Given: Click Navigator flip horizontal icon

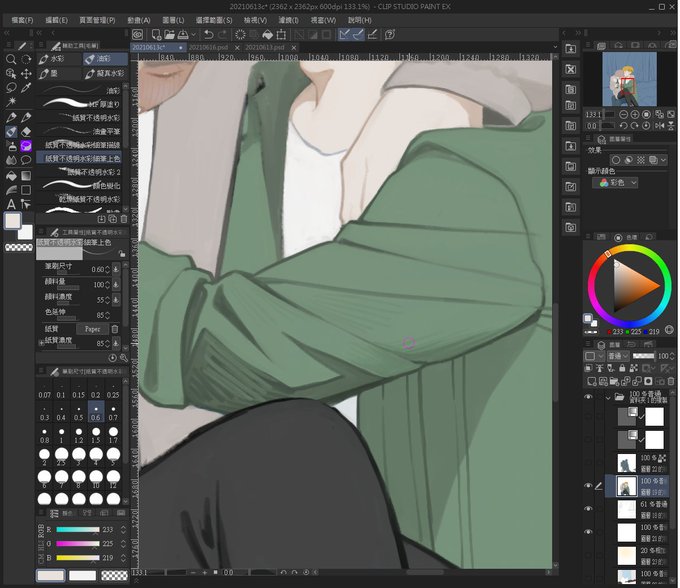Looking at the screenshot, I should [x=660, y=126].
